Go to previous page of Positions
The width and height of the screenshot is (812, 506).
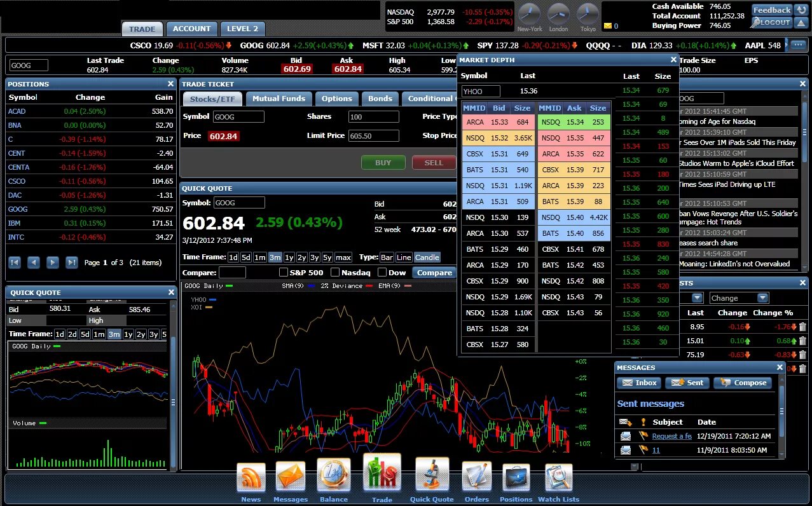tap(34, 262)
